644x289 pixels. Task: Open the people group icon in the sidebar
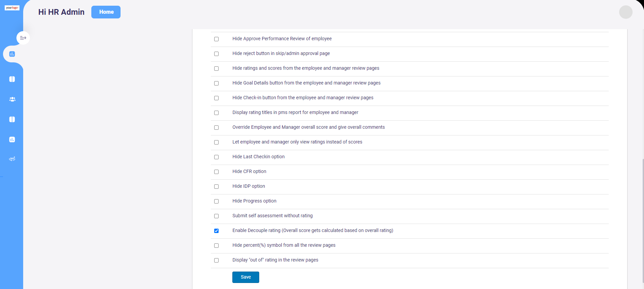[12, 99]
